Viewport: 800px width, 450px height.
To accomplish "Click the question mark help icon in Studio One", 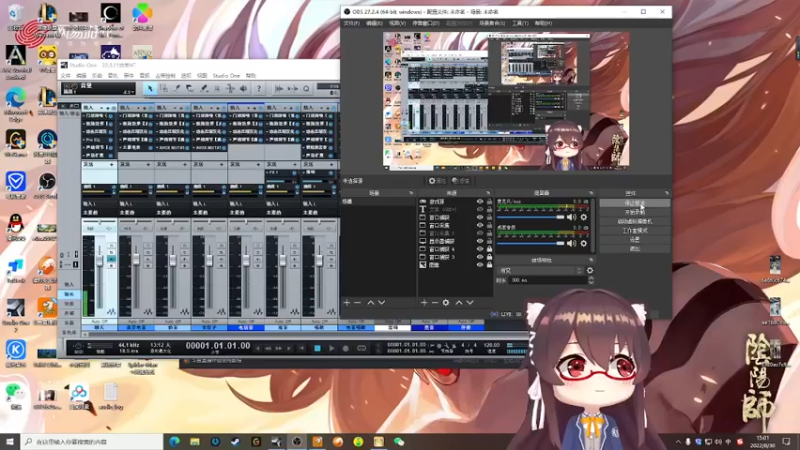I will [x=259, y=89].
